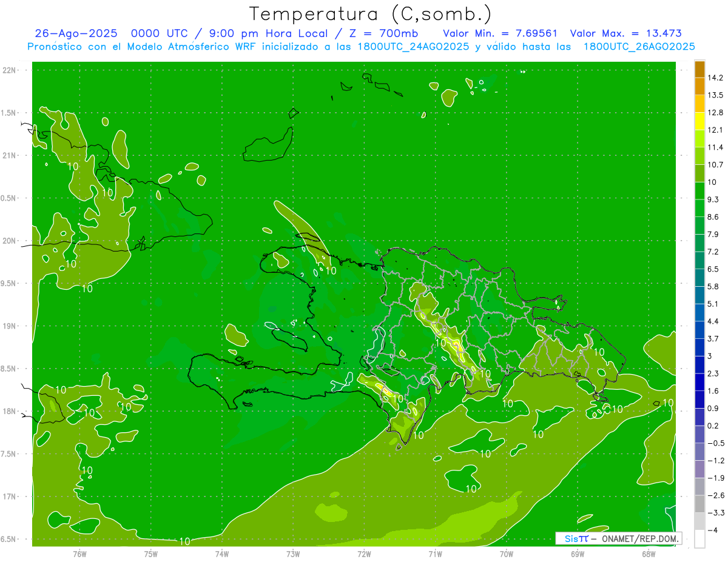Screen dimensions: 728x562
Task: Click the valid-until time '1800UTC_26AGO2025'
Action: click(638, 47)
